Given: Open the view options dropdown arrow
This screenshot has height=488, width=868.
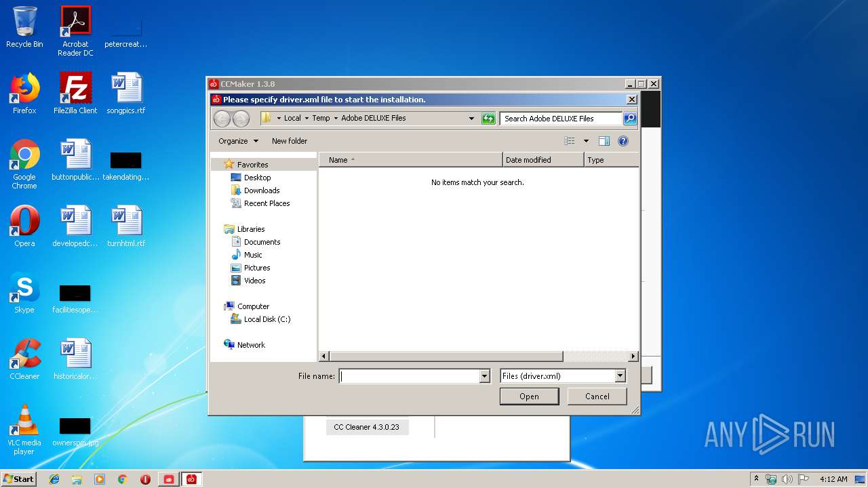Looking at the screenshot, I should pos(586,141).
